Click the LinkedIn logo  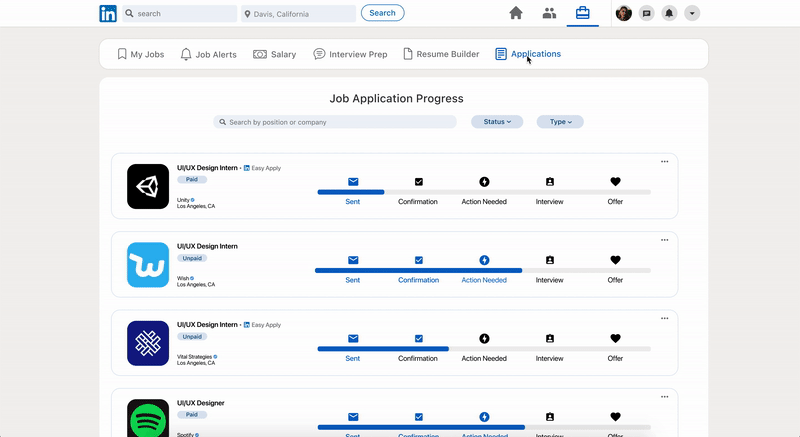click(108, 13)
